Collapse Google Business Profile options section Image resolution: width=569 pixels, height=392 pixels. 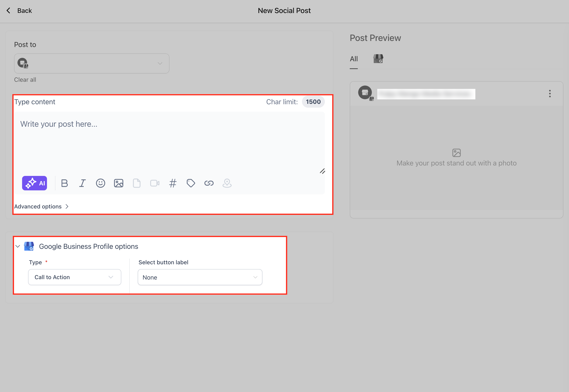(18, 246)
